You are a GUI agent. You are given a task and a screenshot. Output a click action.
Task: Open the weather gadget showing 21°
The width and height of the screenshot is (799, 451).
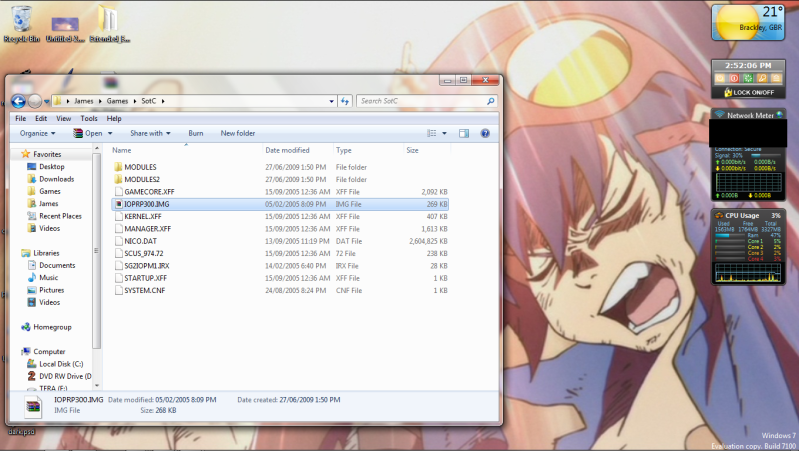(748, 22)
